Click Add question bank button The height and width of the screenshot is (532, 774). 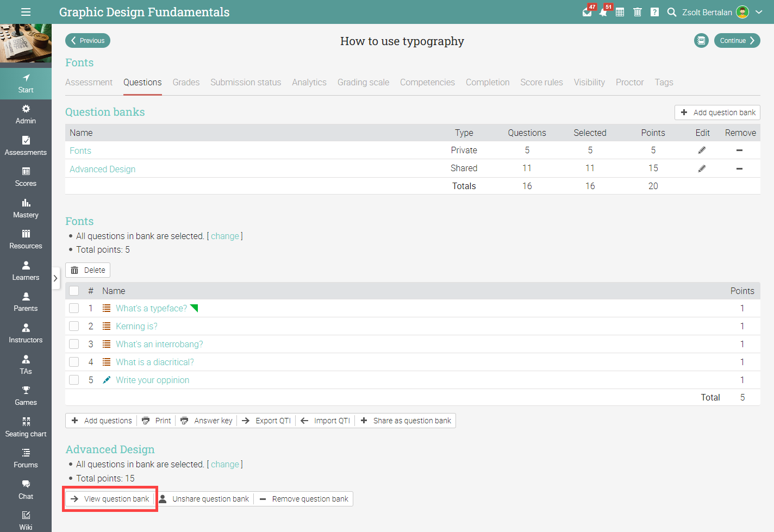pos(717,112)
